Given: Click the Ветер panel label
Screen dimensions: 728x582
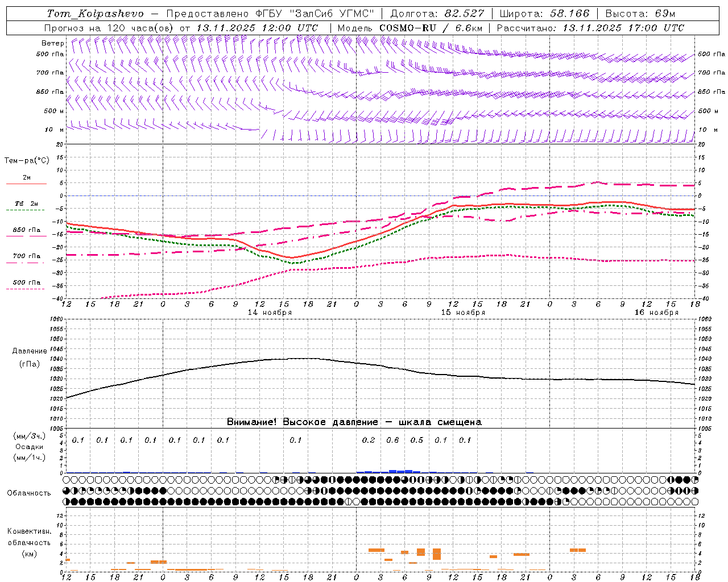Looking at the screenshot, I should [53, 43].
